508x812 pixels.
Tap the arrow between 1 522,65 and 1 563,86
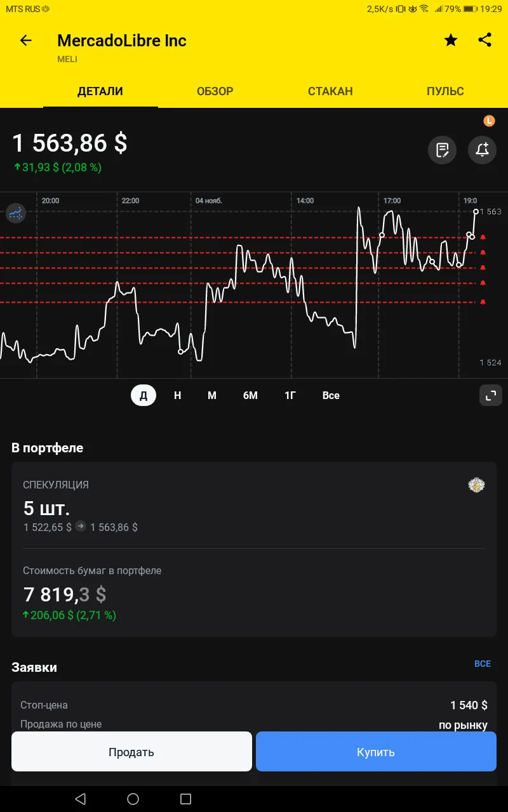(81, 527)
